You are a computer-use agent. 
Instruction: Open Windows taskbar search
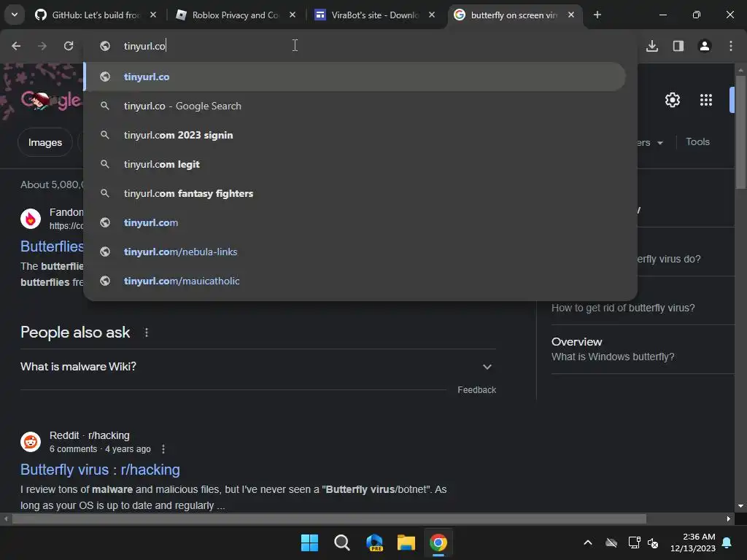(342, 542)
